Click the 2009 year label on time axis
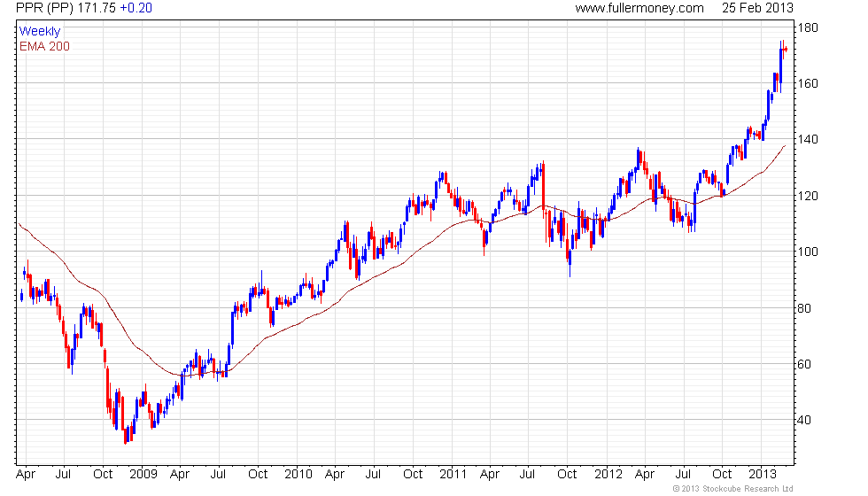This screenshot has width=868, height=496. pos(143,475)
